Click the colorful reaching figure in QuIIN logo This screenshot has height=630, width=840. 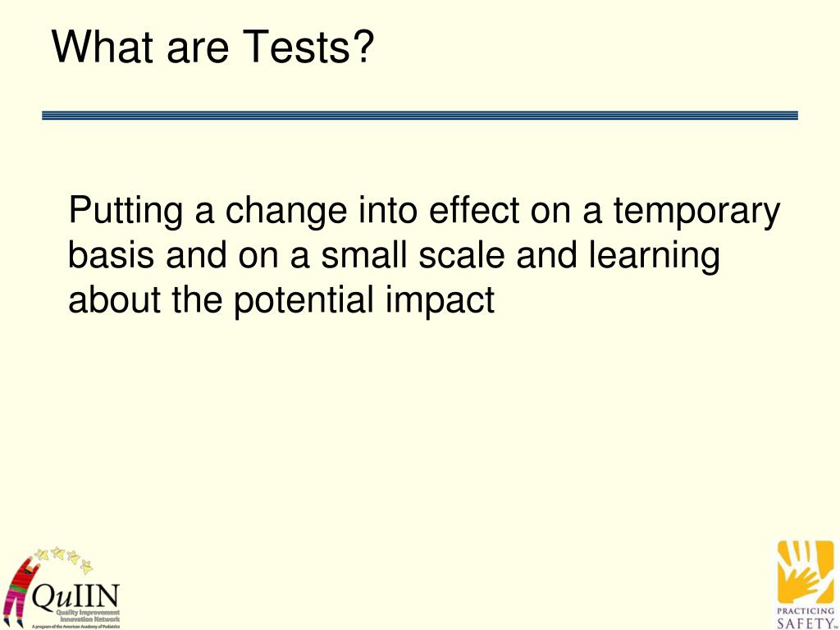coord(21,591)
